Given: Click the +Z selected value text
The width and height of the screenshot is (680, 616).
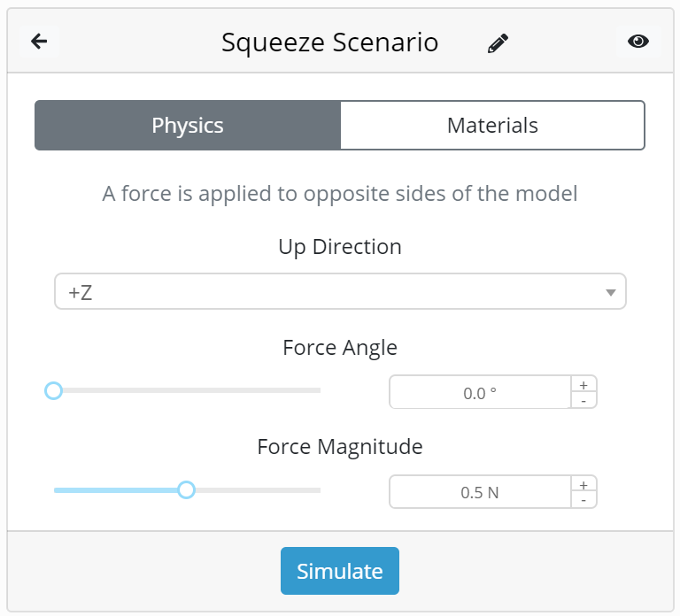Looking at the screenshot, I should coord(81,293).
